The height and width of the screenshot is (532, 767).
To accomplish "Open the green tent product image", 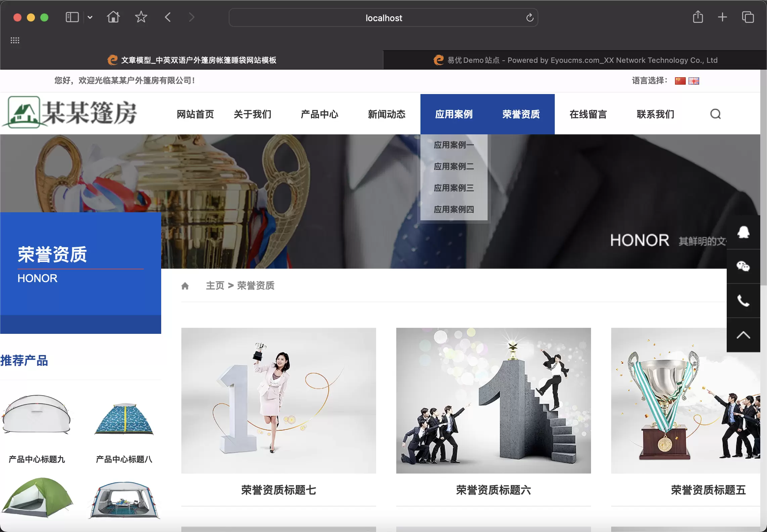I will coord(37,498).
